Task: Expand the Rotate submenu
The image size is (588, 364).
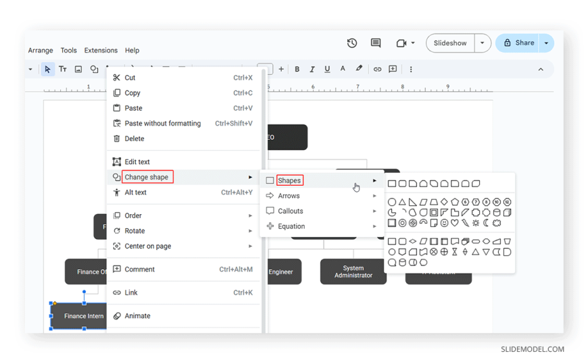Action: [x=183, y=231]
